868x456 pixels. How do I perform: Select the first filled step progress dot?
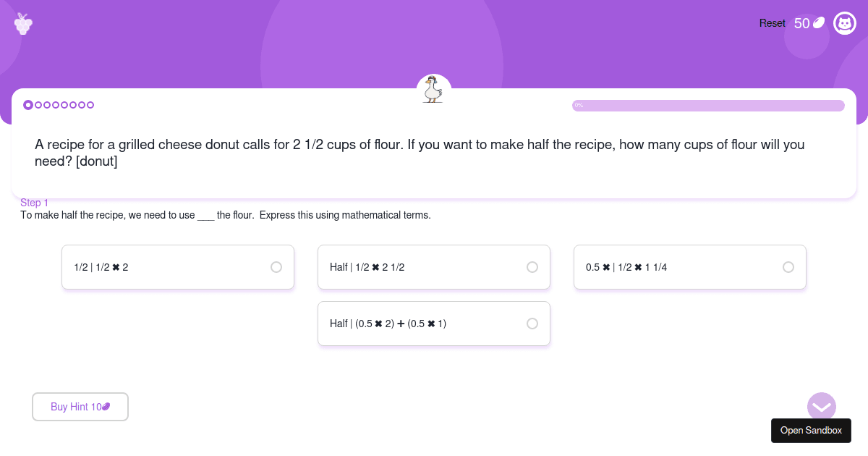[27, 104]
